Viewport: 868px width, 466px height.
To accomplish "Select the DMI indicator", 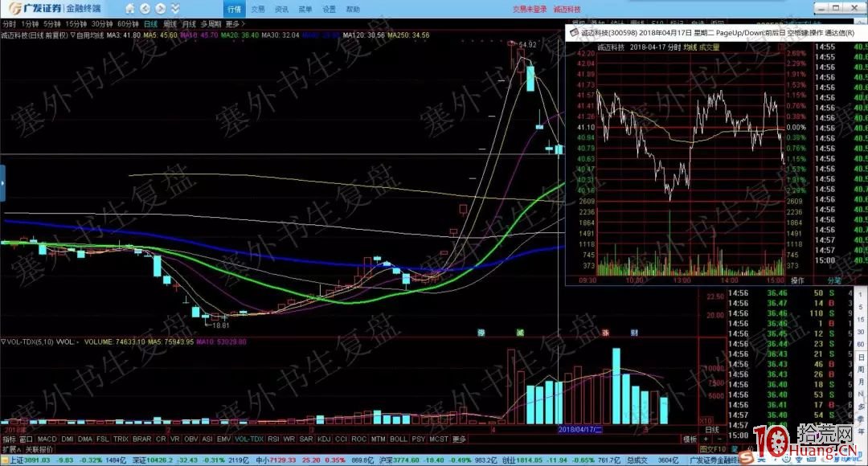I will click(x=68, y=439).
